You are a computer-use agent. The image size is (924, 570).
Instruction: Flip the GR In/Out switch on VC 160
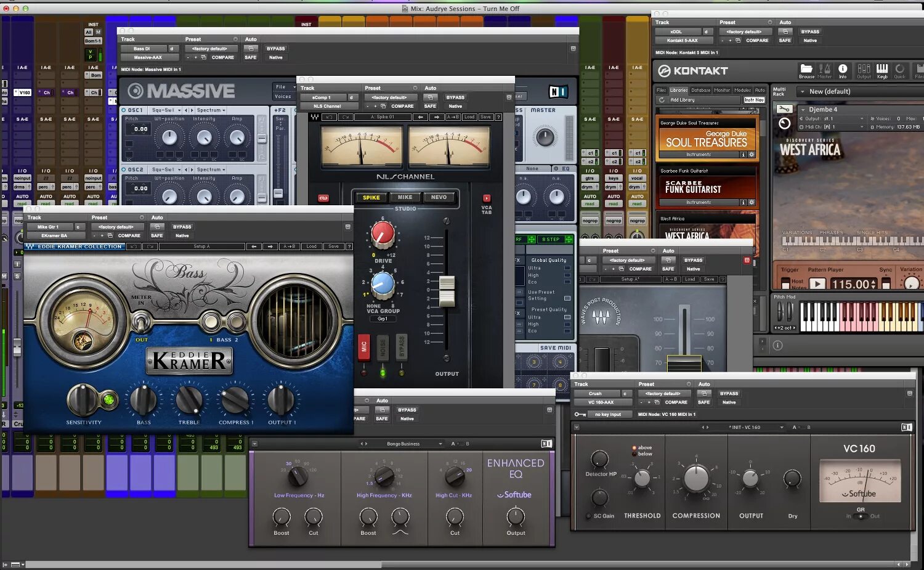861,516
